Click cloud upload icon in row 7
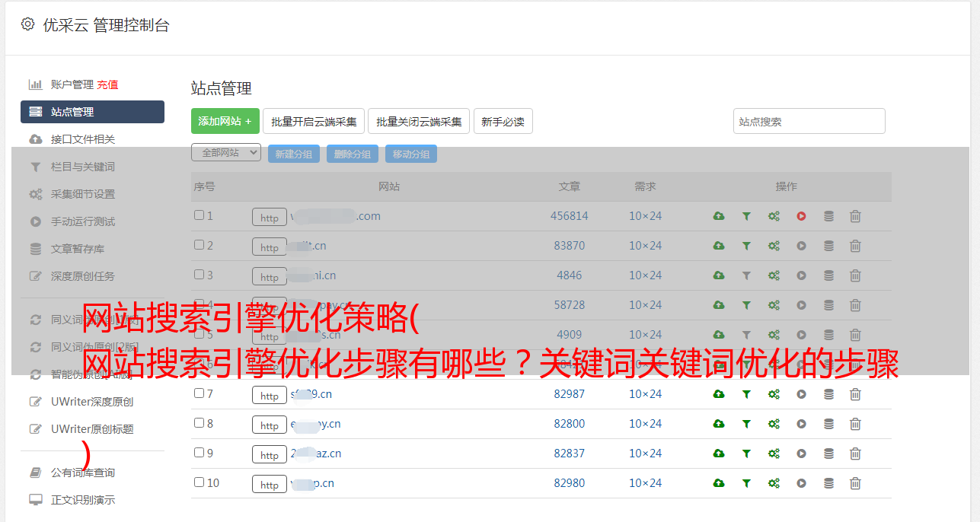 click(718, 394)
